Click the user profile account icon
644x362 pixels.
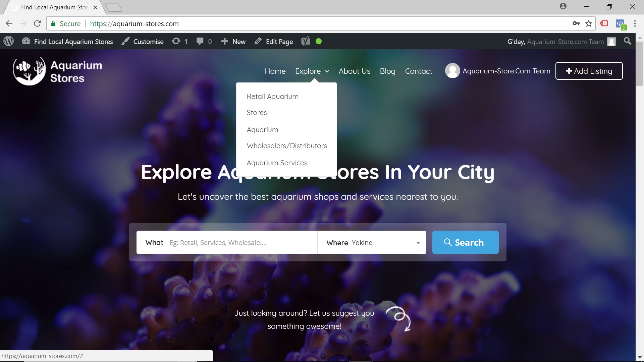452,71
